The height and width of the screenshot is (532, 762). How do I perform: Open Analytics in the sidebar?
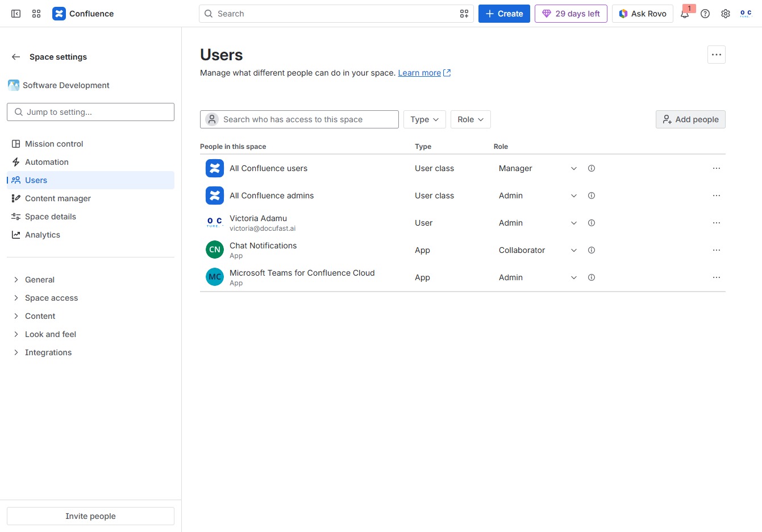pos(90,235)
